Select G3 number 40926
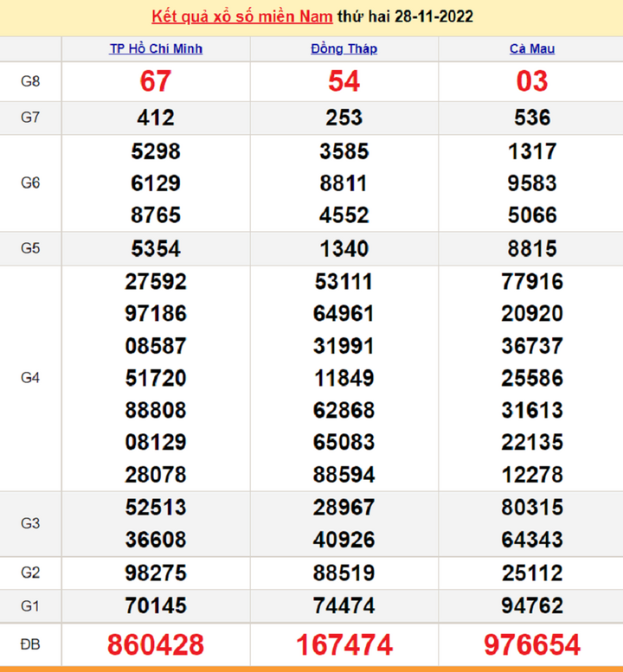Viewport: 623px width, 672px height. click(x=344, y=540)
